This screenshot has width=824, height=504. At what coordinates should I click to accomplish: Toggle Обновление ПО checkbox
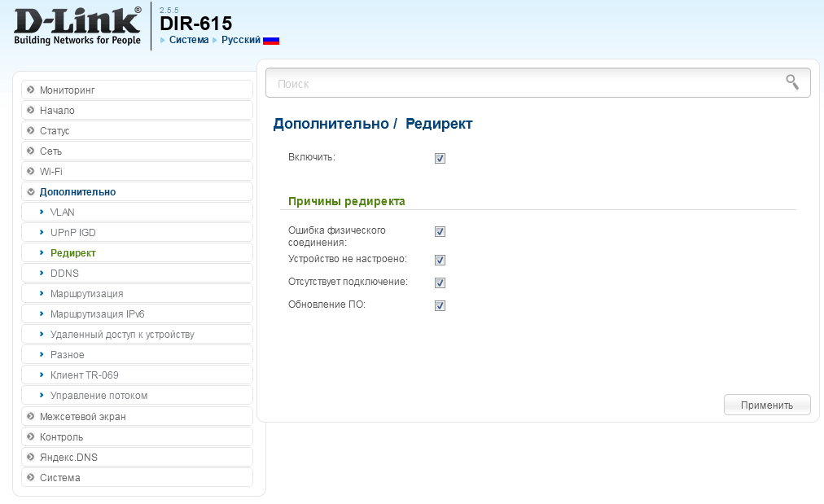pos(440,305)
